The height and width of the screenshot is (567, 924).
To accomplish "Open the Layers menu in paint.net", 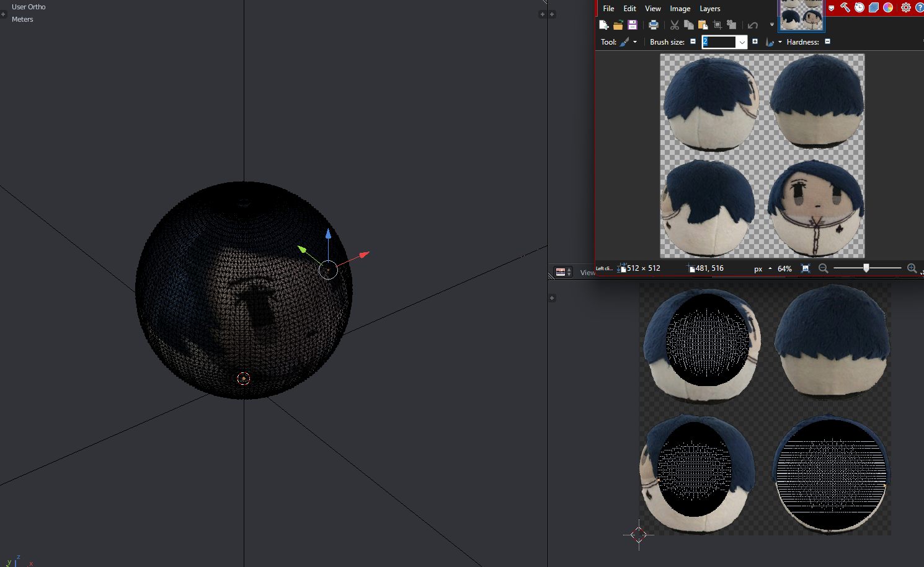I will pos(709,9).
